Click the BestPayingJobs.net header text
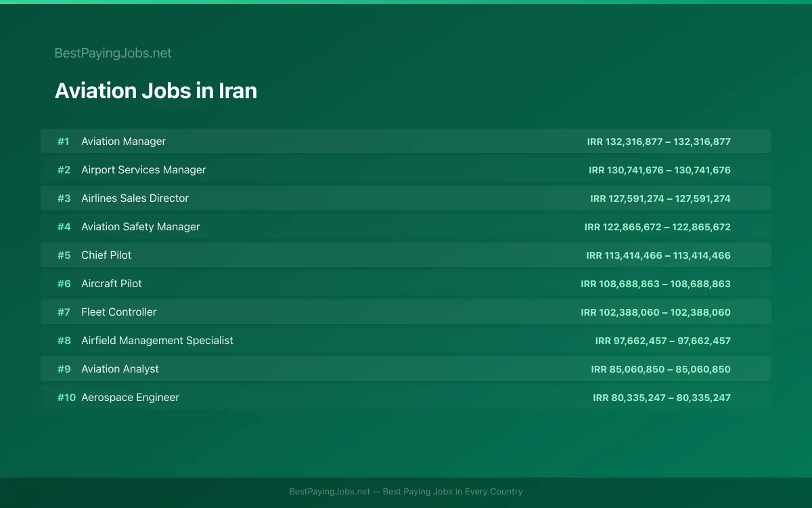The height and width of the screenshot is (508, 812). (113, 53)
